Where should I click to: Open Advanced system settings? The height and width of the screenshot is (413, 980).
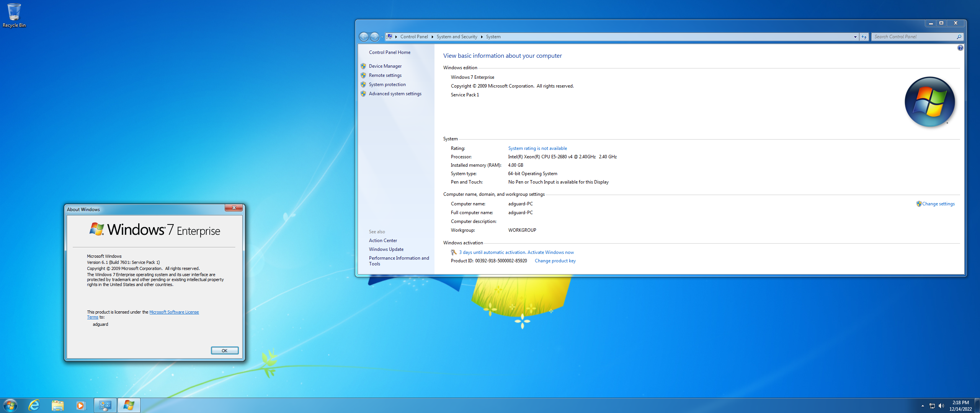tap(395, 94)
